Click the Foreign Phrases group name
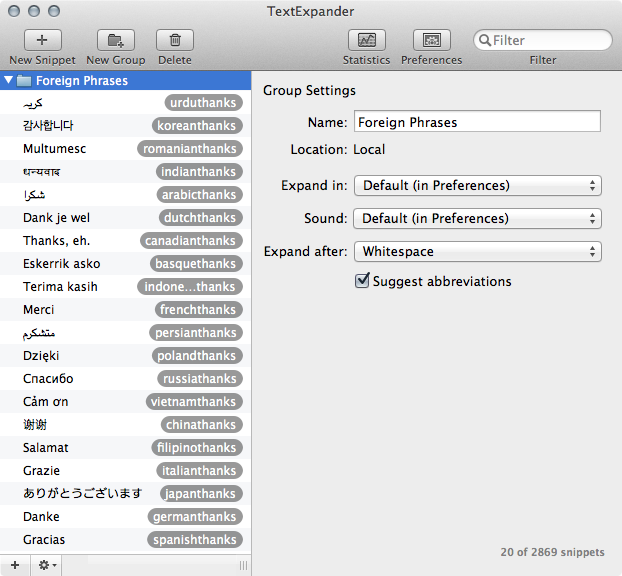Image resolution: width=622 pixels, height=576 pixels. (82, 81)
